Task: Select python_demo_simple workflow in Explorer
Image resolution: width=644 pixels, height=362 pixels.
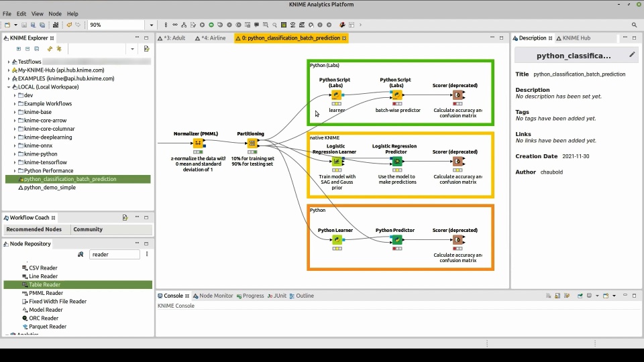Action: pyautogui.click(x=47, y=188)
